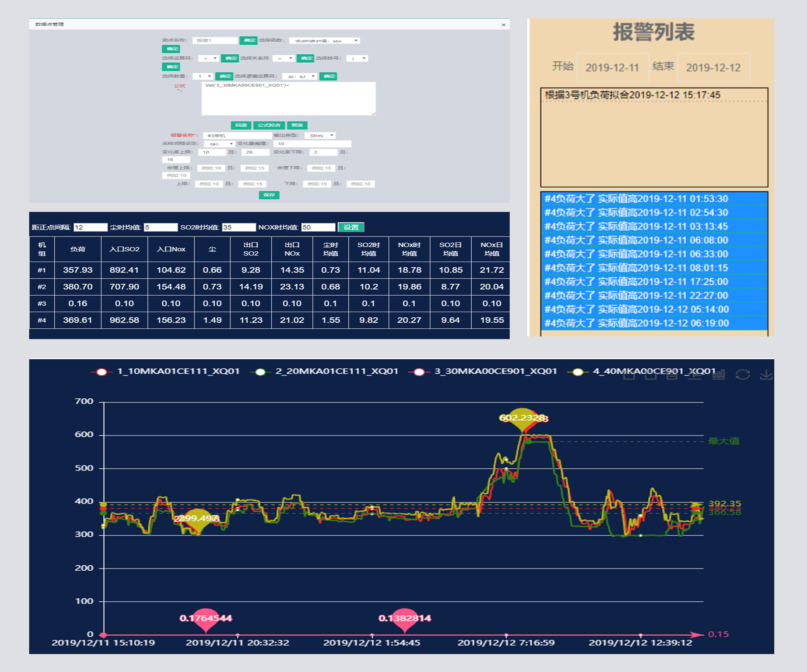807x672 pixels.
Task: Toggle 2_20MKA01CE111_XQ01 series legend
Action: pyautogui.click(x=324, y=371)
